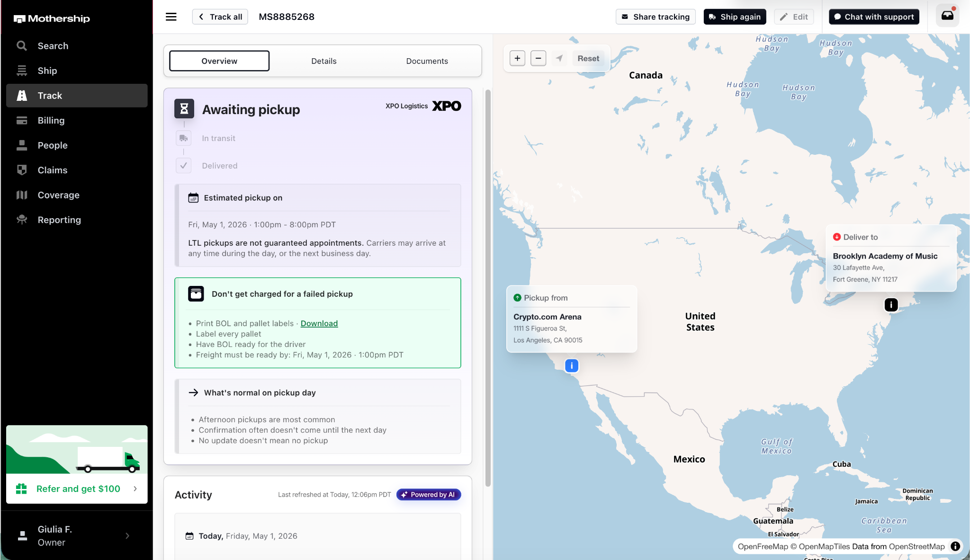The image size is (970, 560).
Task: Switch to the Details tab
Action: click(x=324, y=61)
